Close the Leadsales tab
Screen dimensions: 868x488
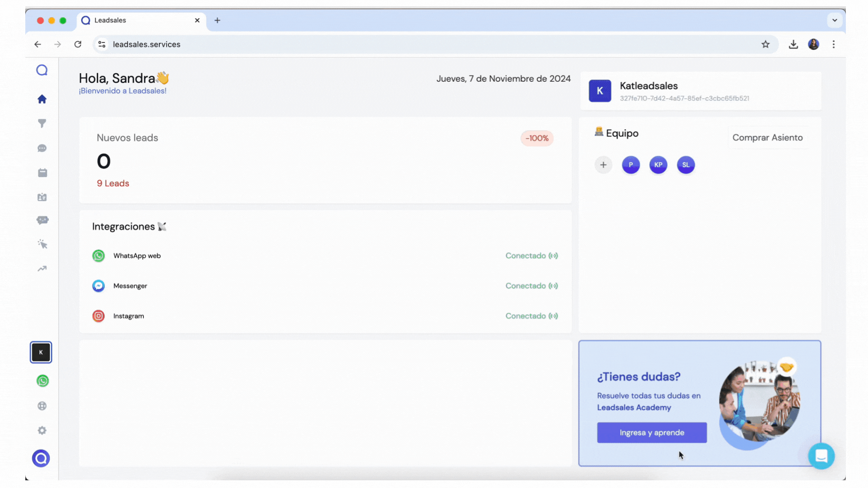(x=197, y=20)
